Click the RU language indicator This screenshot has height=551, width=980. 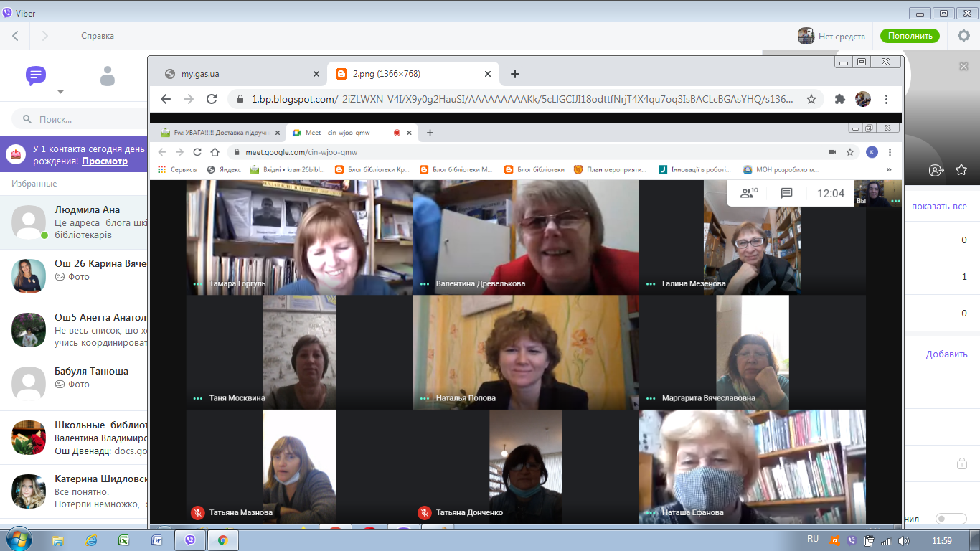click(x=813, y=539)
